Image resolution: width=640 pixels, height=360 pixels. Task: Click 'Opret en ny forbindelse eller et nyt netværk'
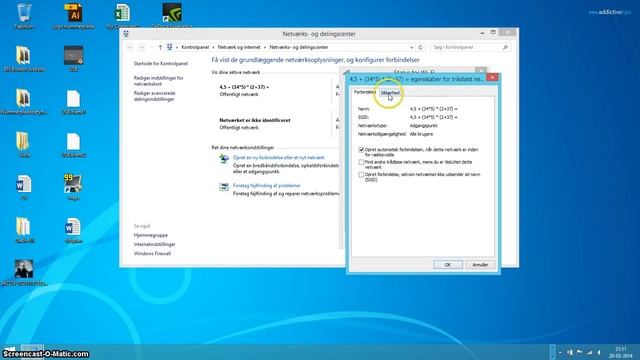(278, 158)
